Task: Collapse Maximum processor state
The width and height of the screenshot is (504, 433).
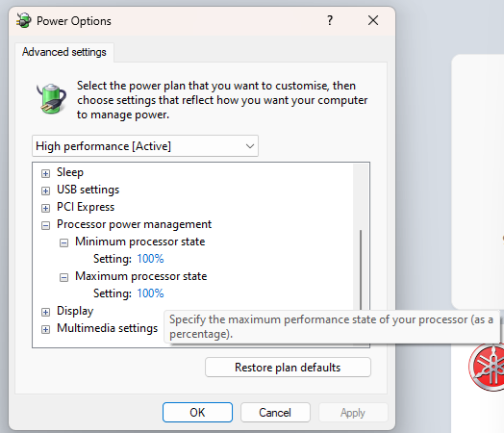Action: tap(64, 277)
